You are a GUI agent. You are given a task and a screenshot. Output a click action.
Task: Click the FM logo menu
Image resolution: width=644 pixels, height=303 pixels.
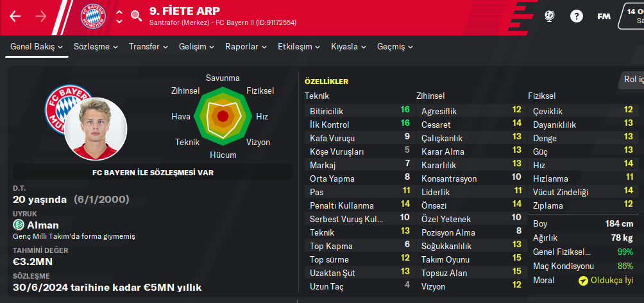604,17
